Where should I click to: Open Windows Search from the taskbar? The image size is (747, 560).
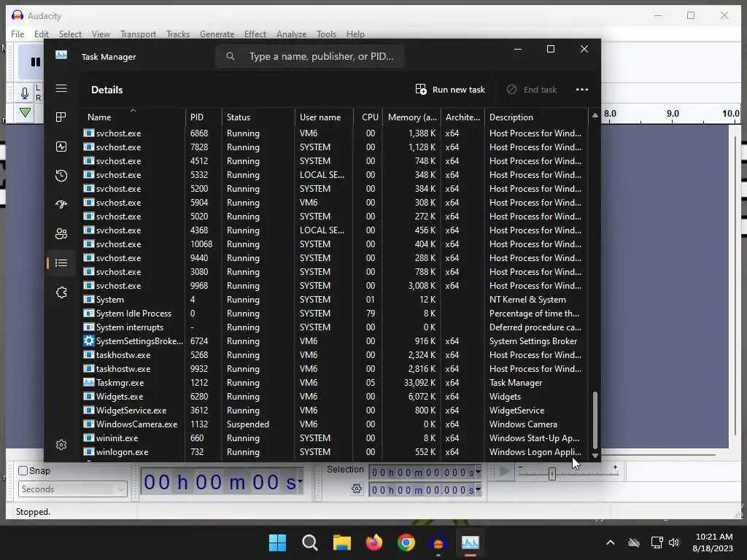pyautogui.click(x=309, y=542)
